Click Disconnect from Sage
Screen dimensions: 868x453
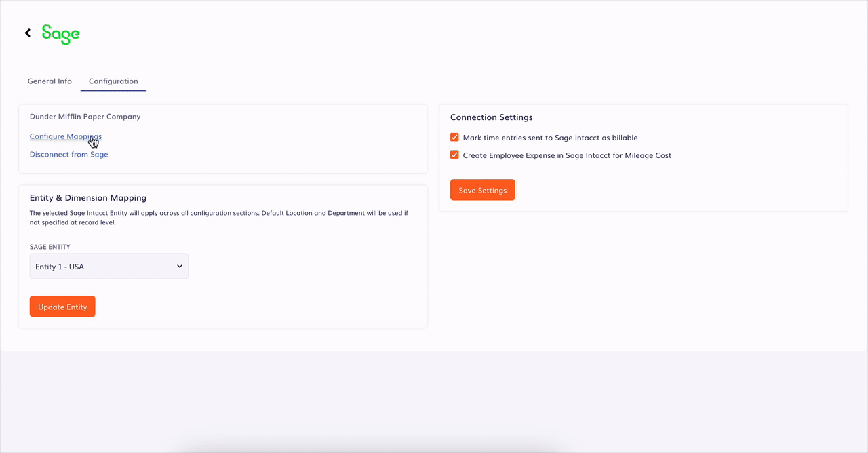point(68,154)
